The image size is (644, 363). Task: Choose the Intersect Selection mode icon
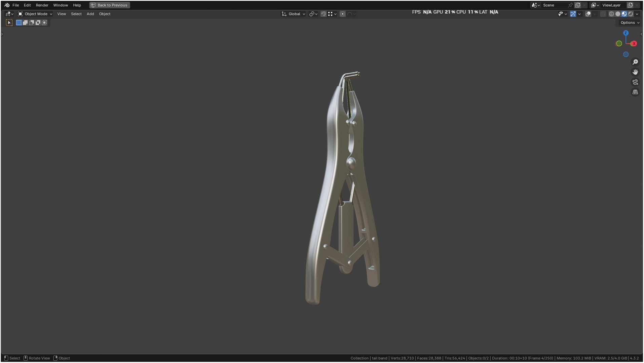coord(44,23)
